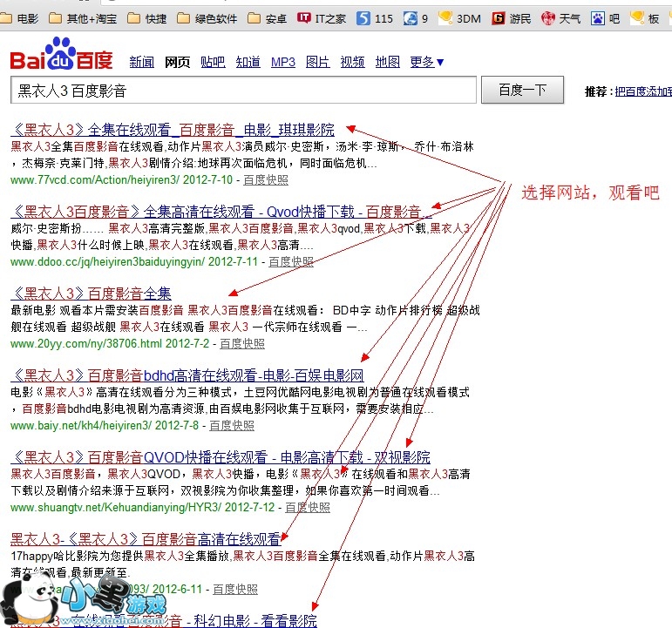Open 百度快照 for ddoo.cc result
672x628 pixels.
291,261
